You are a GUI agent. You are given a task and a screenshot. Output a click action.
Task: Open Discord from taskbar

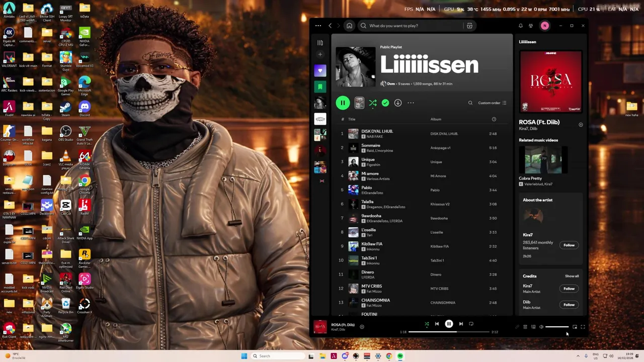[345, 356]
